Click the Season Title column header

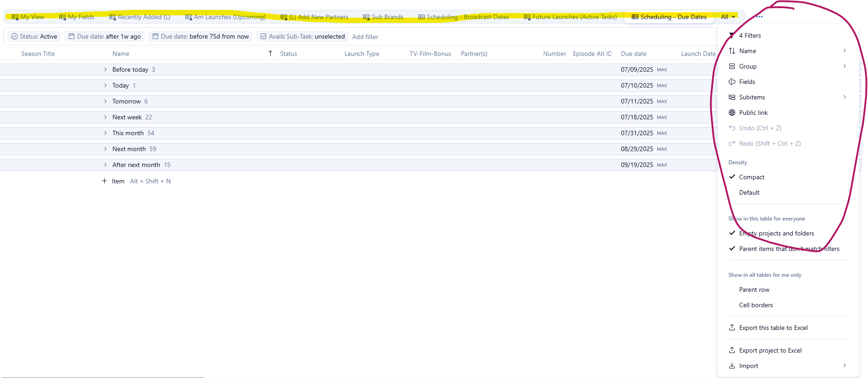point(38,54)
